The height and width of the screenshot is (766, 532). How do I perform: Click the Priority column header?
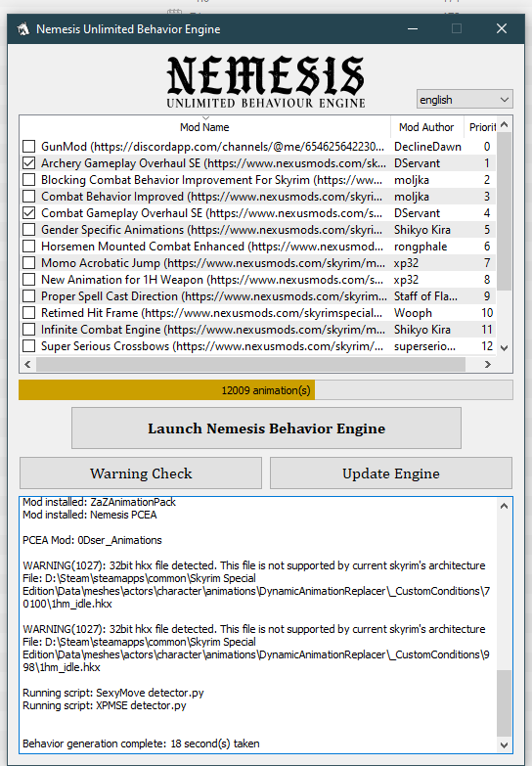tap(481, 127)
